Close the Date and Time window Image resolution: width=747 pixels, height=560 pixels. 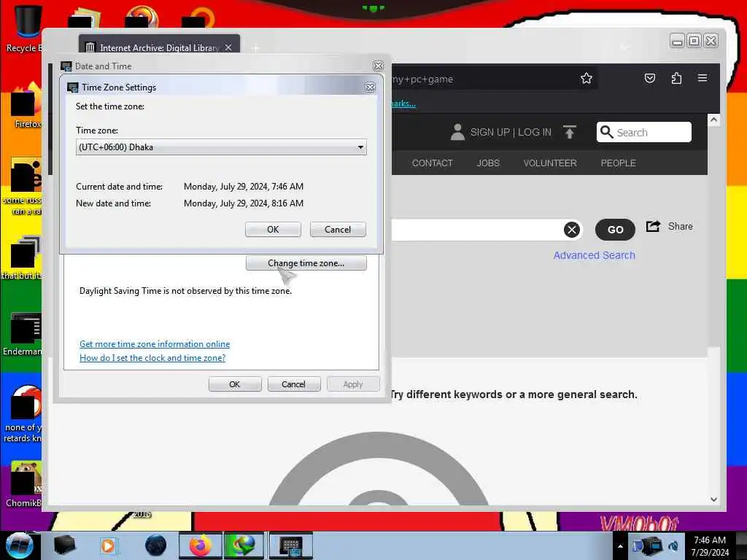(379, 66)
